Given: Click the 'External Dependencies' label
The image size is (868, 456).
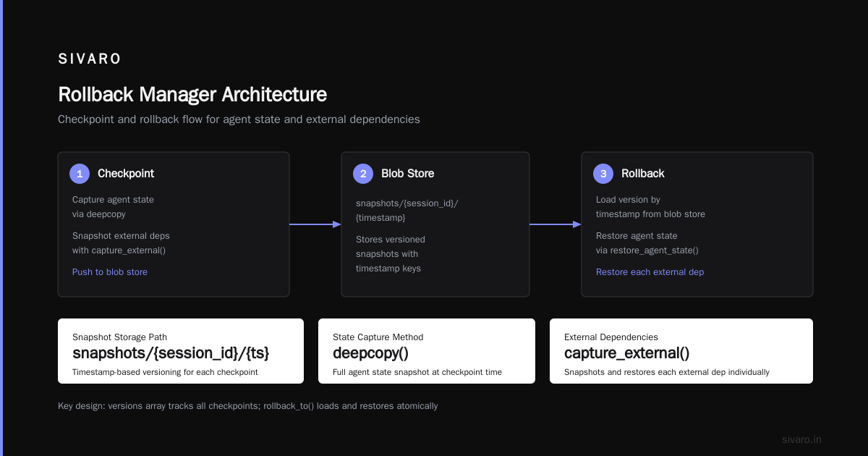Looking at the screenshot, I should [x=611, y=337].
